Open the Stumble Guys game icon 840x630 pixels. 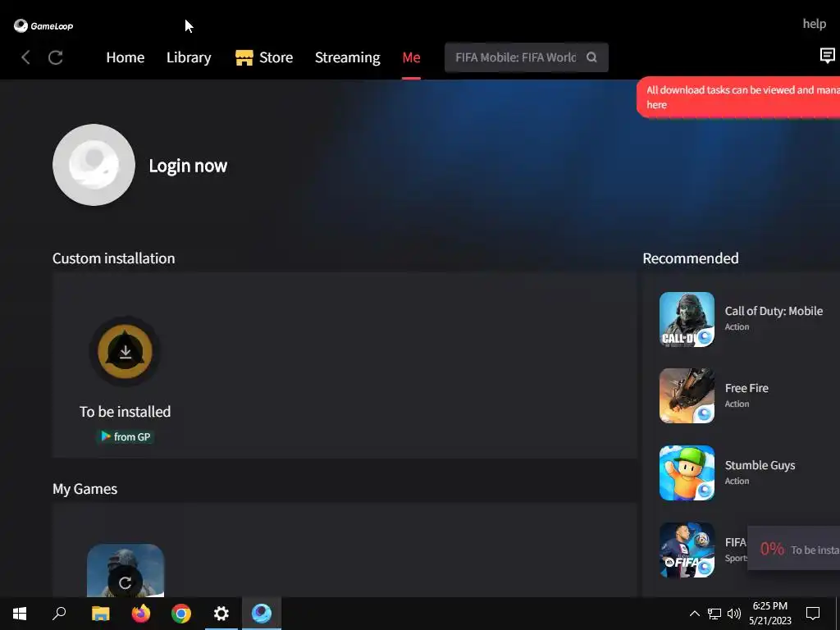pos(687,473)
